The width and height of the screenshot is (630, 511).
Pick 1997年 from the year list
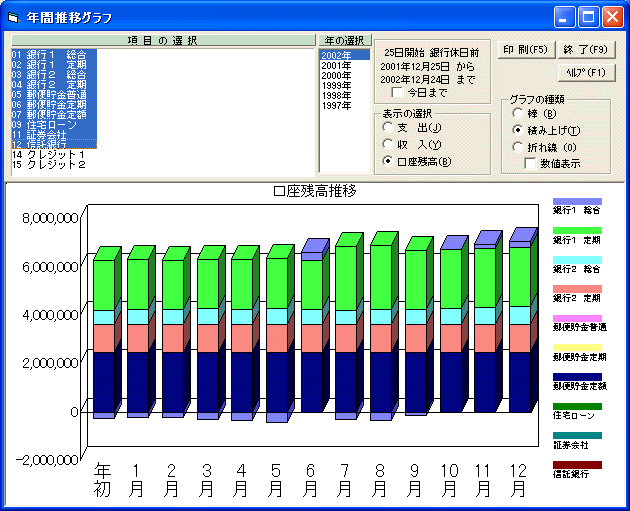click(x=336, y=105)
